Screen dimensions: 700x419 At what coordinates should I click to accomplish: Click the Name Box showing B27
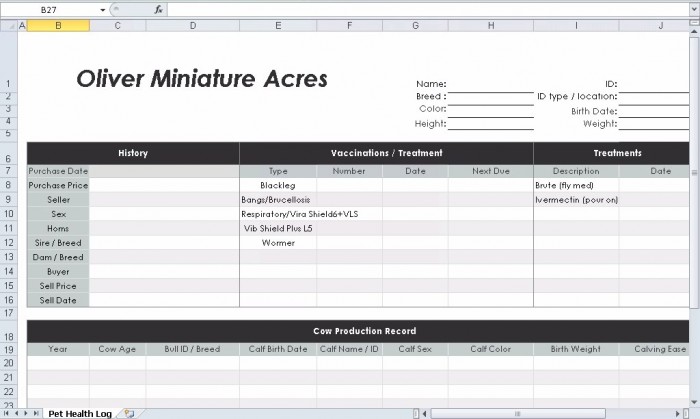click(50, 9)
